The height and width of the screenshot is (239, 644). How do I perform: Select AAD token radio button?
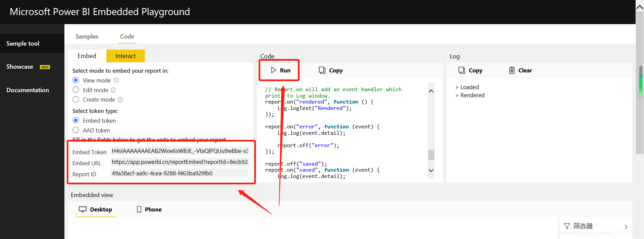[x=76, y=130]
